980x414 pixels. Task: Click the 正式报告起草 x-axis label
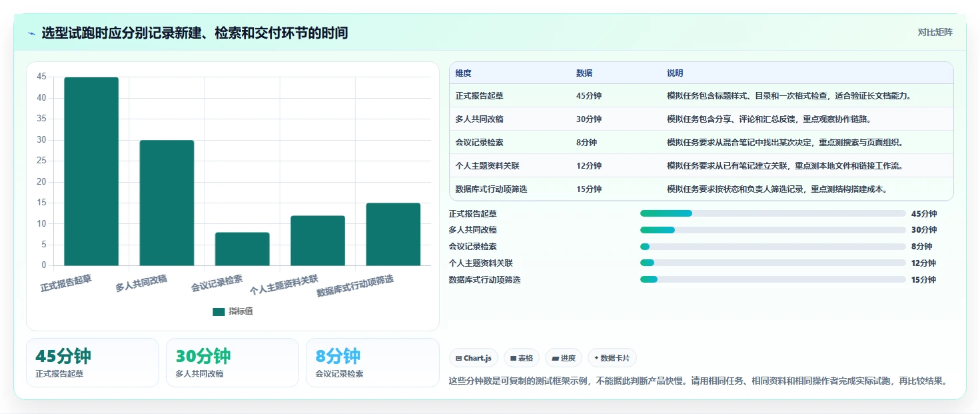click(x=66, y=283)
